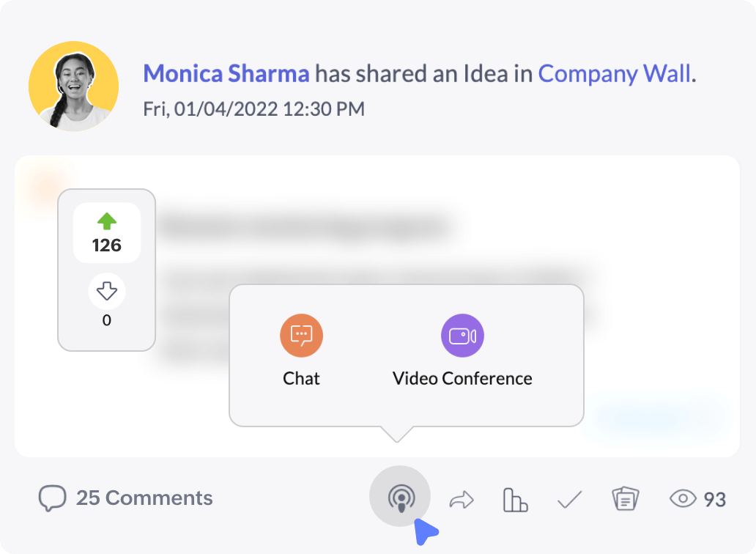Click Monica Sharma's profile photo
The width and height of the screenshot is (756, 554).
click(x=73, y=86)
